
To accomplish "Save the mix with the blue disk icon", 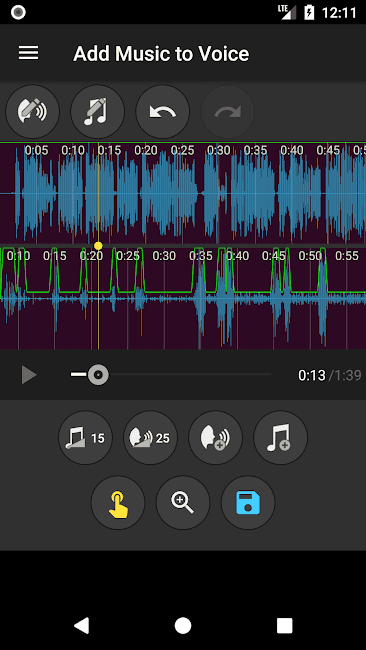I will (x=248, y=502).
